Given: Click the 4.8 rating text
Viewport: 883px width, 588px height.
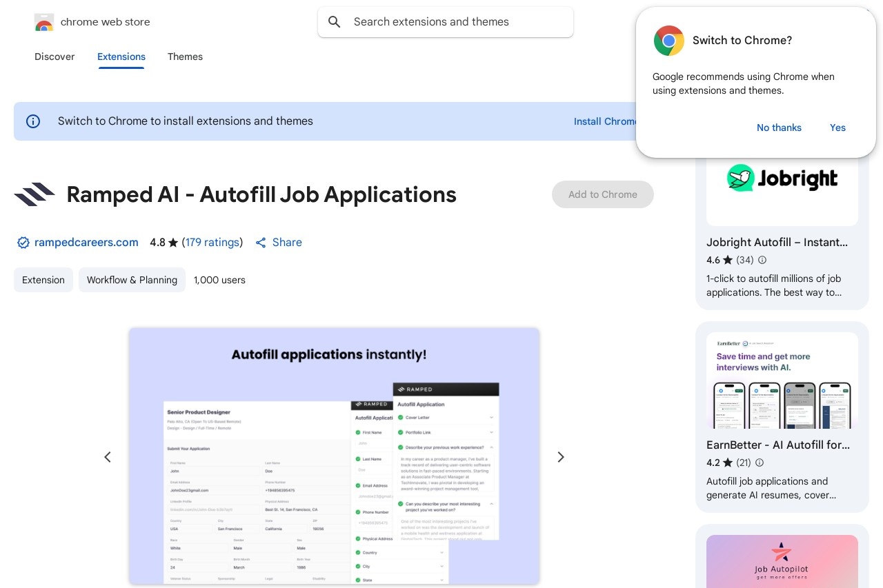Looking at the screenshot, I should (x=158, y=243).
